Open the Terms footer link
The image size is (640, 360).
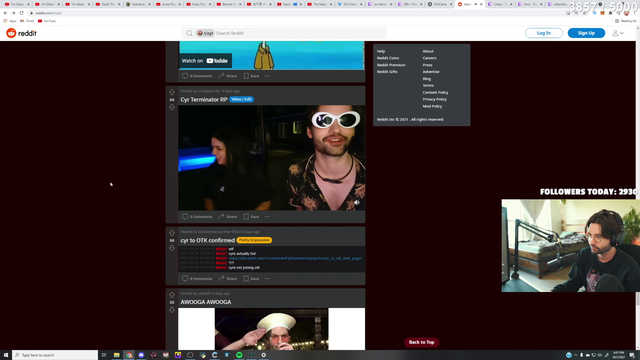point(428,86)
